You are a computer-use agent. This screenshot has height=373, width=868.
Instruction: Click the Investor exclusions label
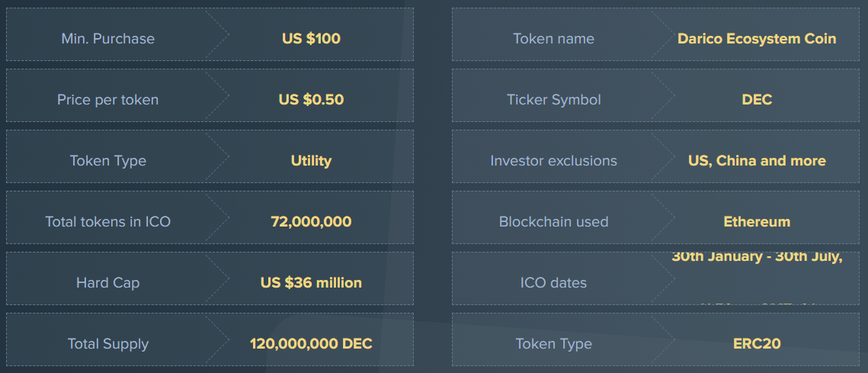coord(553,161)
